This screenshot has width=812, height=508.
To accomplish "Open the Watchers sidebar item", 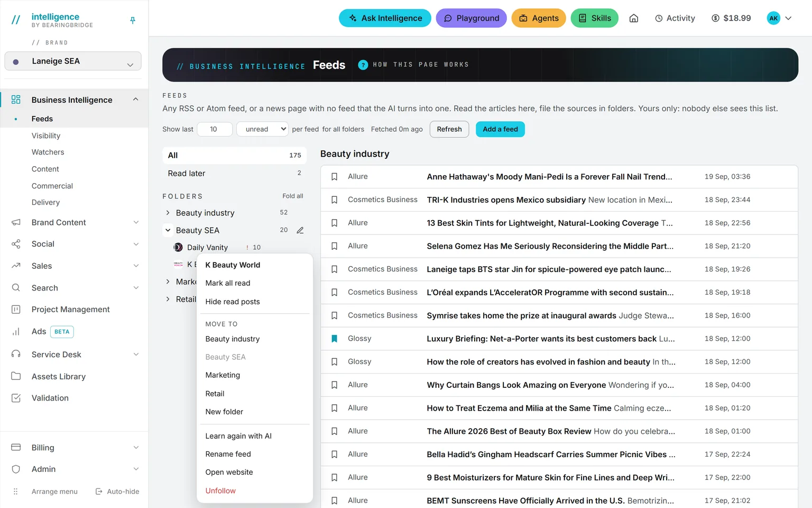I will tap(48, 152).
